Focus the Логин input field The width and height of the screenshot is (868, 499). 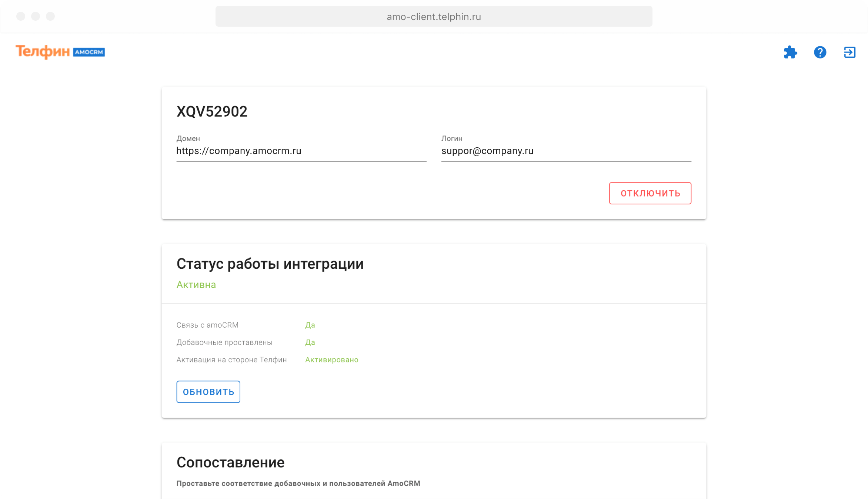[566, 151]
